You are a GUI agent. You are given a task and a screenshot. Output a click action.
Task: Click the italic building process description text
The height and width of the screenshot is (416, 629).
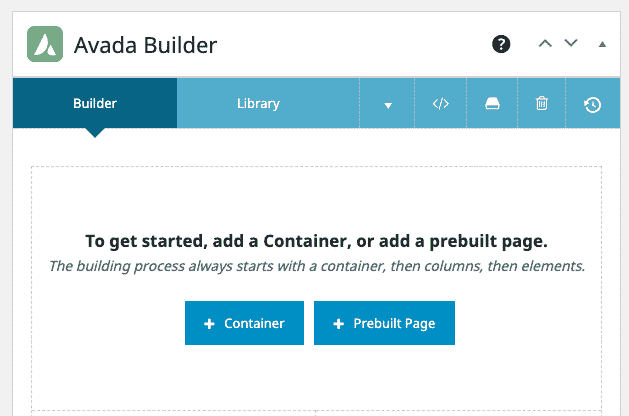pyautogui.click(x=317, y=266)
